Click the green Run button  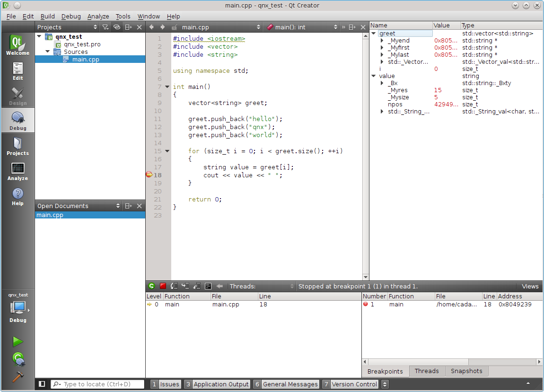(x=18, y=342)
